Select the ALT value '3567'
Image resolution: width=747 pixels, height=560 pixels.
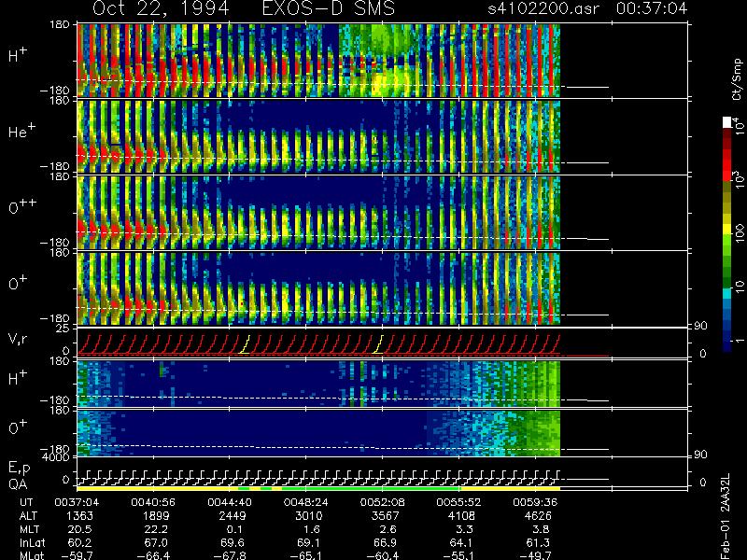coord(385,516)
